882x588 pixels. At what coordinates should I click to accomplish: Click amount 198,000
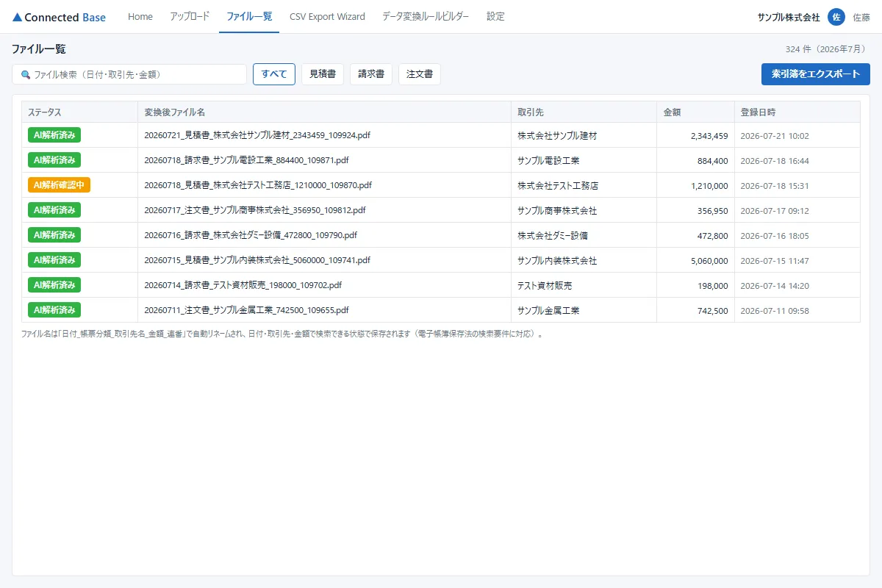(x=713, y=285)
